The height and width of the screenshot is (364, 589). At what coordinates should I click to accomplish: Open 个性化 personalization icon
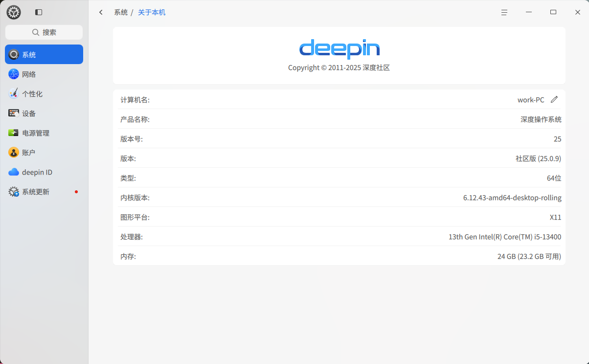14,94
